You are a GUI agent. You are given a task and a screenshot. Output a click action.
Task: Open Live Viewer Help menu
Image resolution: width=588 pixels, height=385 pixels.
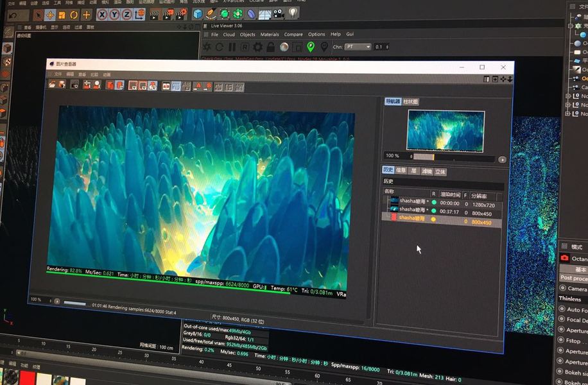pyautogui.click(x=336, y=34)
